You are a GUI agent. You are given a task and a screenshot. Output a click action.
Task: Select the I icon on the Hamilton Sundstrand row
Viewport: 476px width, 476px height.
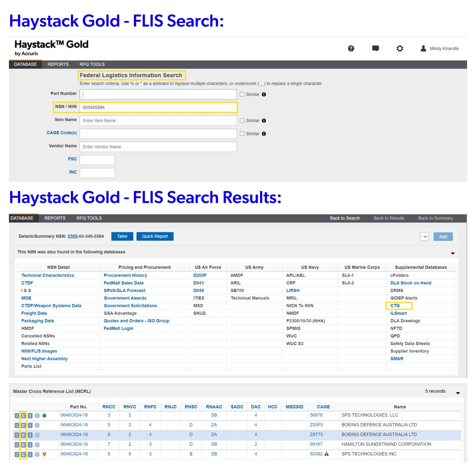pyautogui.click(x=30, y=444)
